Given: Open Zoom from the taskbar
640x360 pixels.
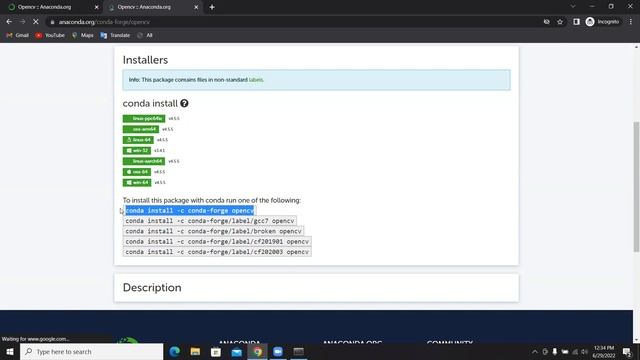Looking at the screenshot, I should pyautogui.click(x=278, y=351).
